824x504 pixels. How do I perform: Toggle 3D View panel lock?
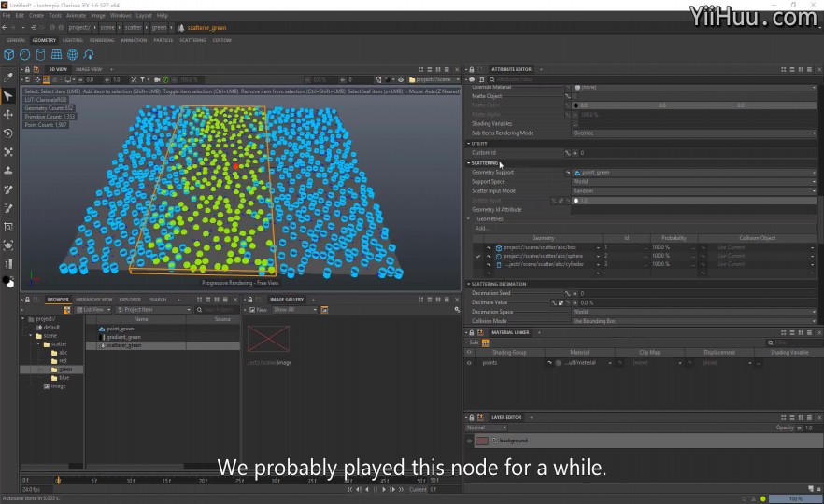[x=27, y=69]
